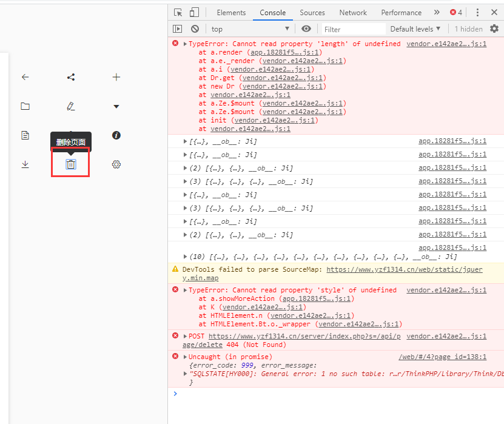The width and height of the screenshot is (504, 424).
Task: Click the console Filter input field
Action: coord(352,29)
